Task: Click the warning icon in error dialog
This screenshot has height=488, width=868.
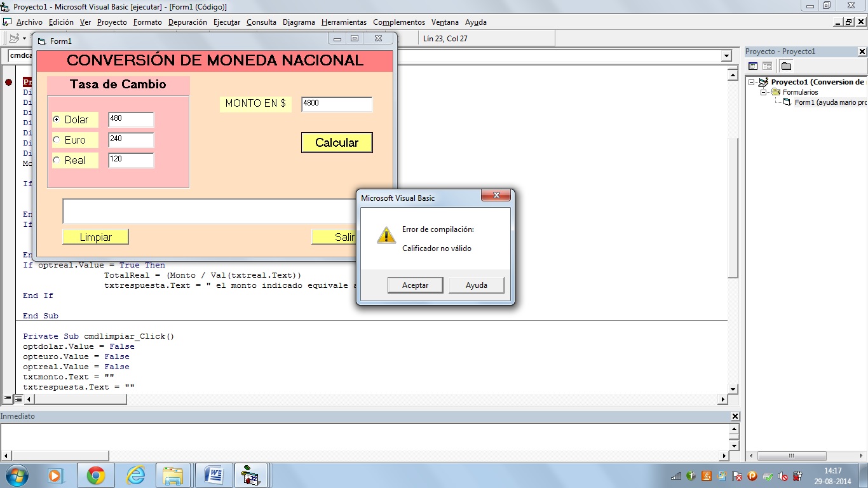Action: 386,236
